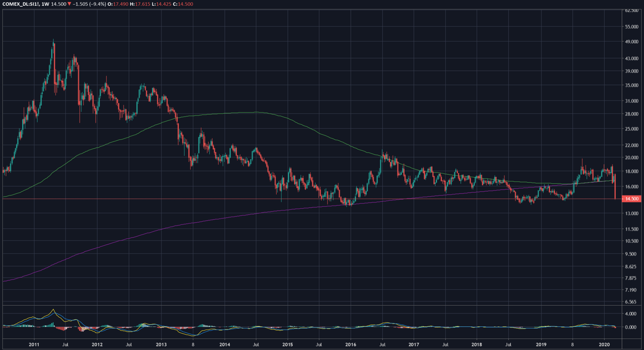Click the 2020 label on the time axis
This screenshot has width=644, height=350.
click(604, 345)
